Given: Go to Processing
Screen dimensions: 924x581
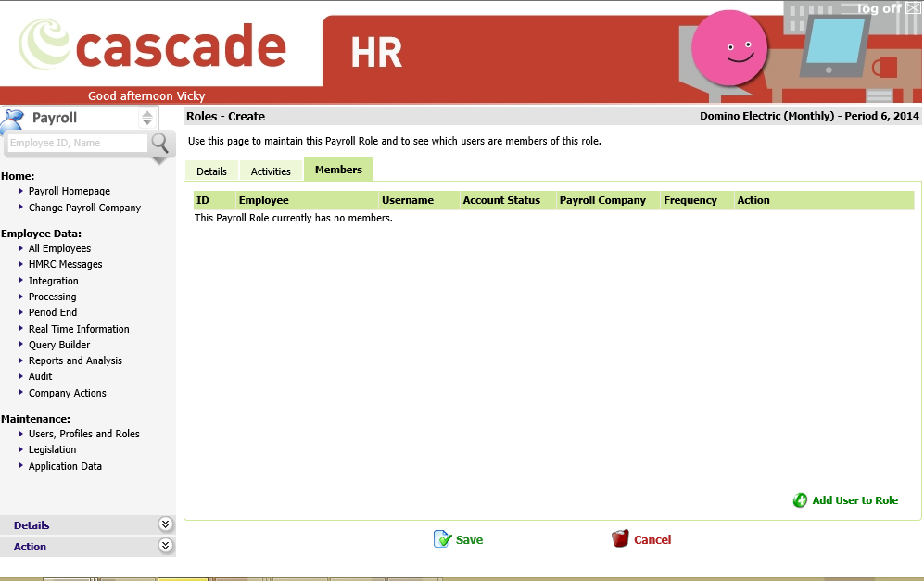Looking at the screenshot, I should point(53,297).
